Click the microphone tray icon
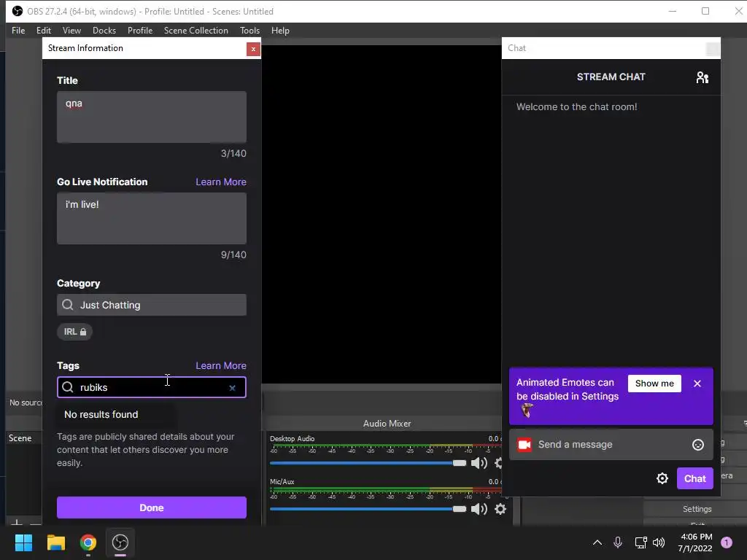 [618, 542]
